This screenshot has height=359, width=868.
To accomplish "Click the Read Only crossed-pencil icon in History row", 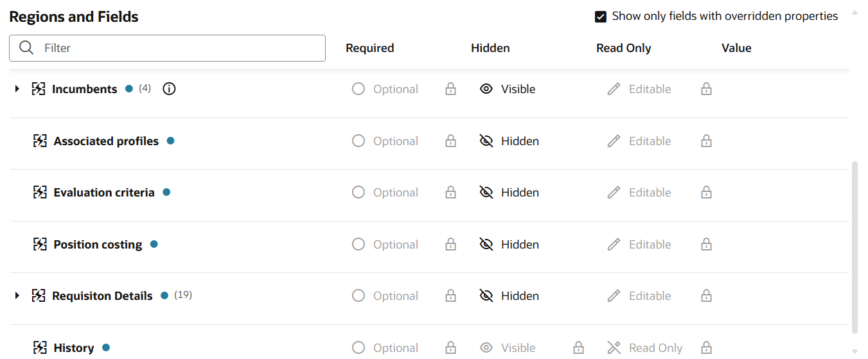I will coord(614,348).
